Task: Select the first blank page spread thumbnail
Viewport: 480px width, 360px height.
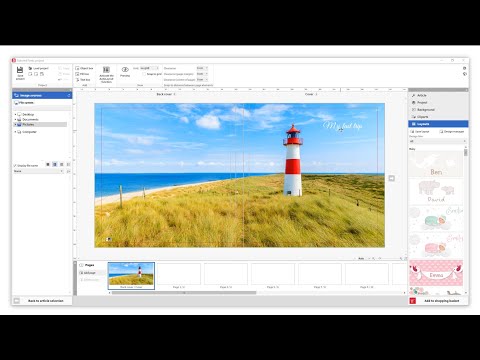Action: (x=179, y=274)
